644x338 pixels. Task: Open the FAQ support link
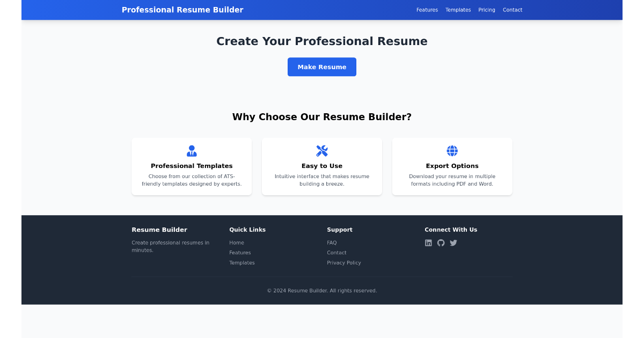tap(332, 243)
